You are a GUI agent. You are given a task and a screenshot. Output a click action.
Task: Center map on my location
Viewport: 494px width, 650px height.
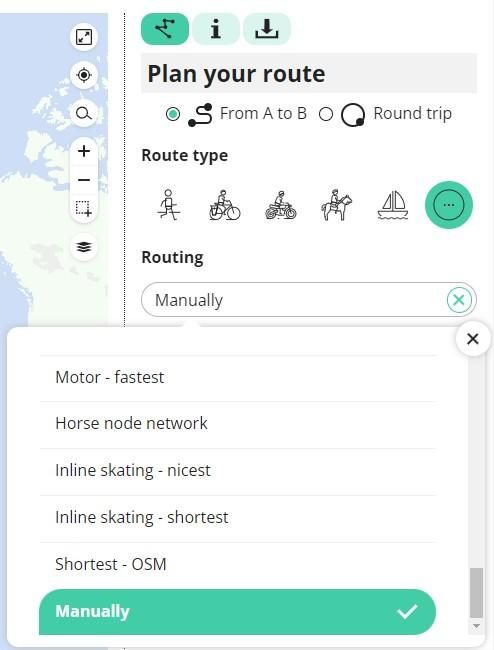pos(84,75)
